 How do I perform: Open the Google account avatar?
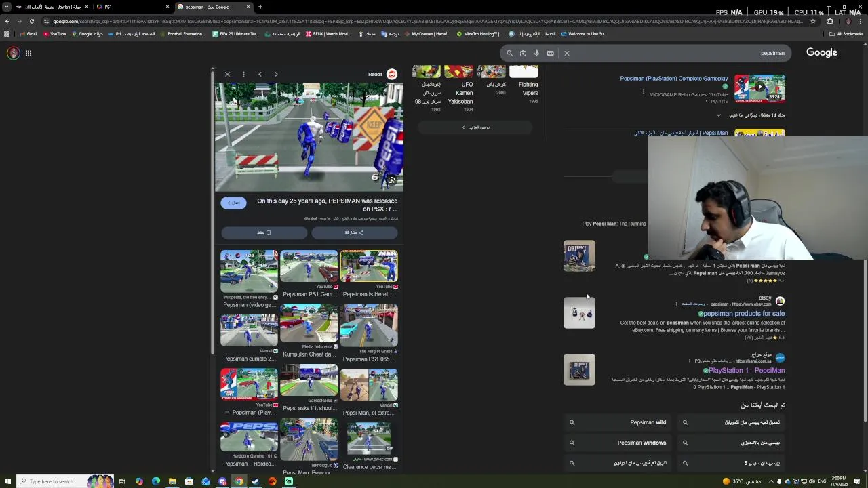(13, 53)
